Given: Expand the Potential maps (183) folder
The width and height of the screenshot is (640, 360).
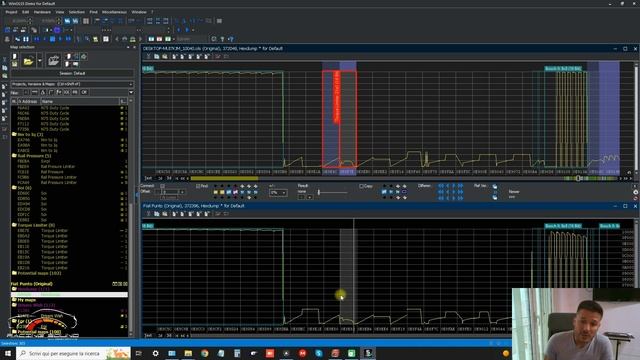Looking at the screenshot, I should [36, 273].
